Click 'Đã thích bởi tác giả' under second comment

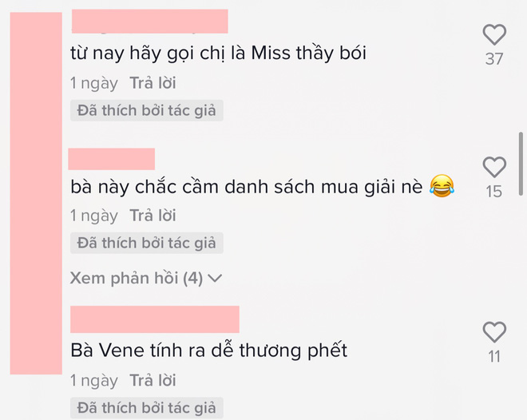(147, 243)
